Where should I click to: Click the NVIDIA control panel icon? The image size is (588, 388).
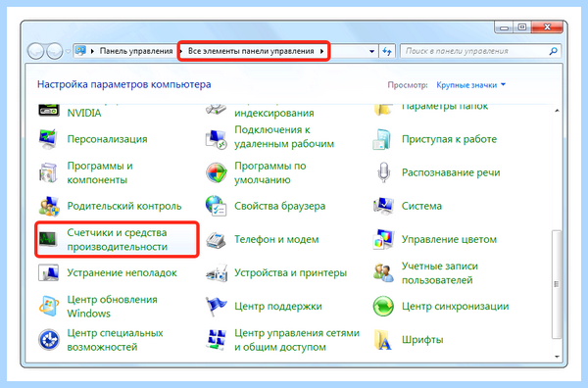[49, 110]
